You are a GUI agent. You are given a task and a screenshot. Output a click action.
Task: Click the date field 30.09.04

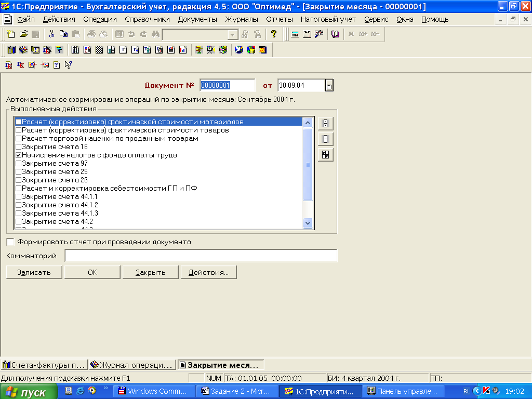pos(301,86)
